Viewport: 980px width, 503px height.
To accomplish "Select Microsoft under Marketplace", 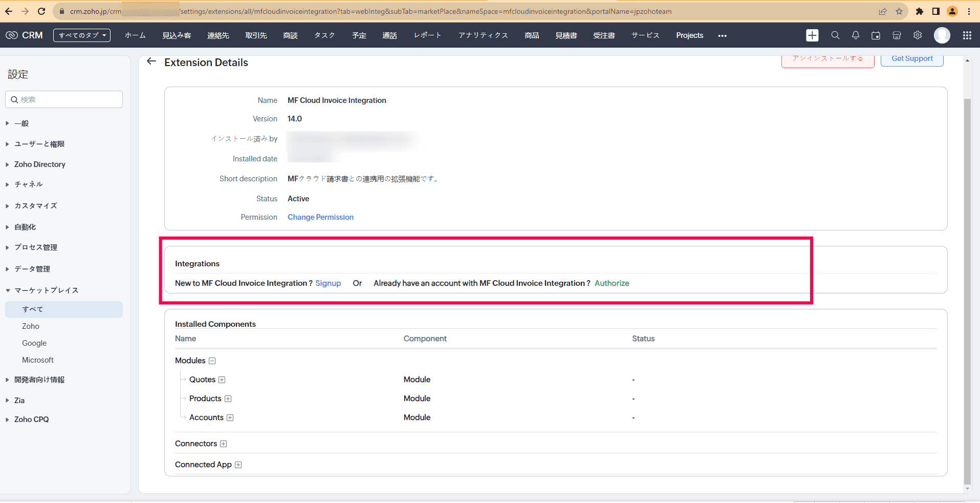I will 38,360.
